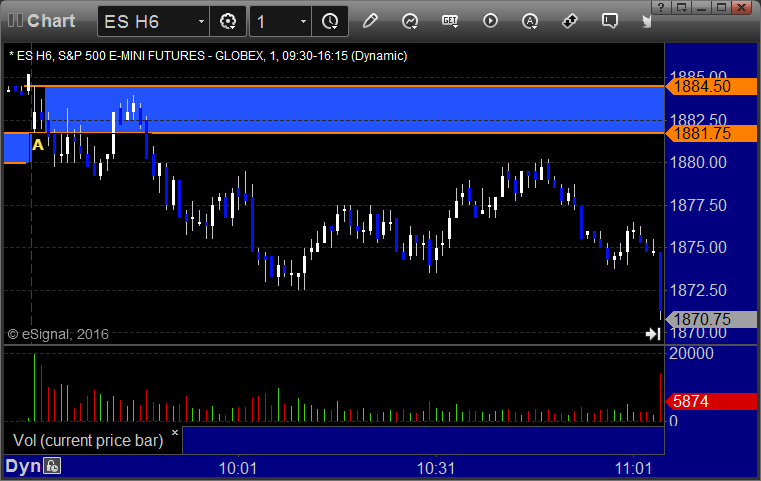Click the 1875.00 price axis label
Viewport: 761px width, 481px height.
pos(698,248)
